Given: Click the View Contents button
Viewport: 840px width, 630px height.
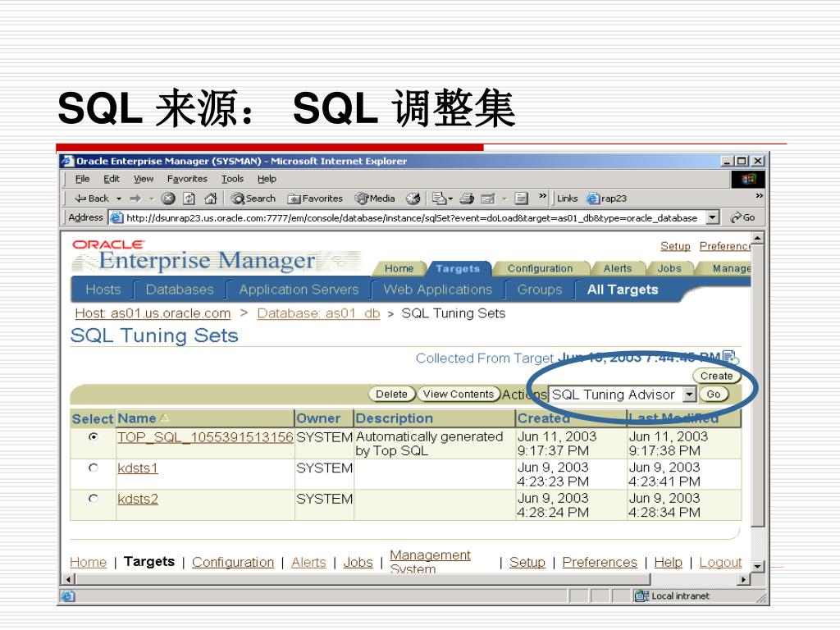Looking at the screenshot, I should 459,395.
